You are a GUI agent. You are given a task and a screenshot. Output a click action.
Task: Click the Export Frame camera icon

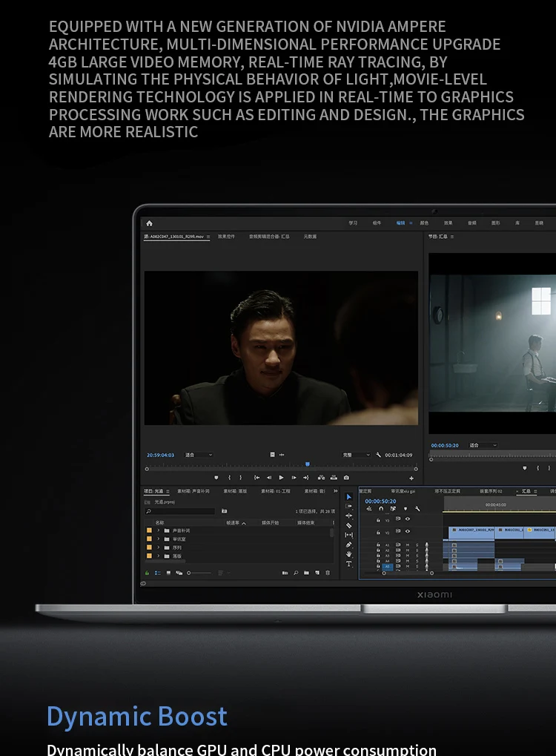pos(346,478)
